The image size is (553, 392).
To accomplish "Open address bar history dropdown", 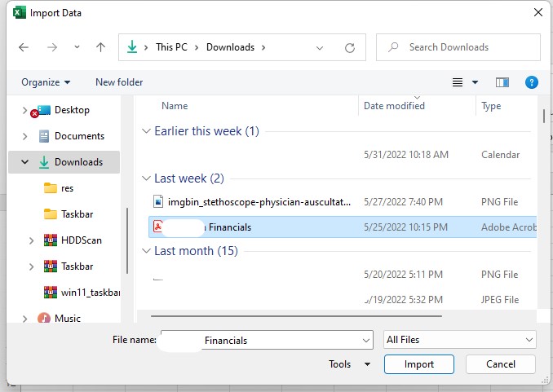I will (320, 48).
